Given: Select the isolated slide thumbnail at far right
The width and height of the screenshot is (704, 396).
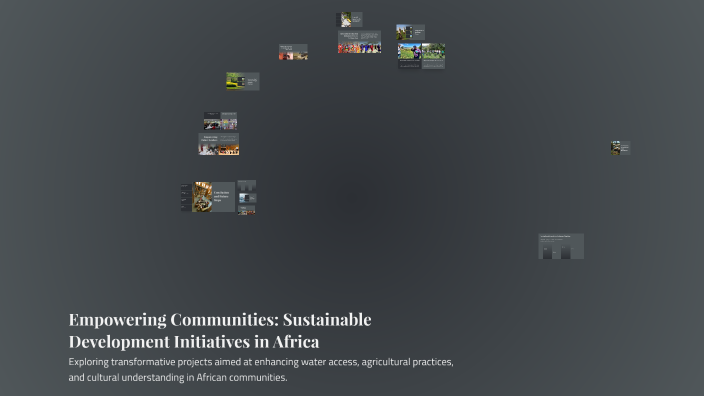Looking at the screenshot, I should (620, 148).
